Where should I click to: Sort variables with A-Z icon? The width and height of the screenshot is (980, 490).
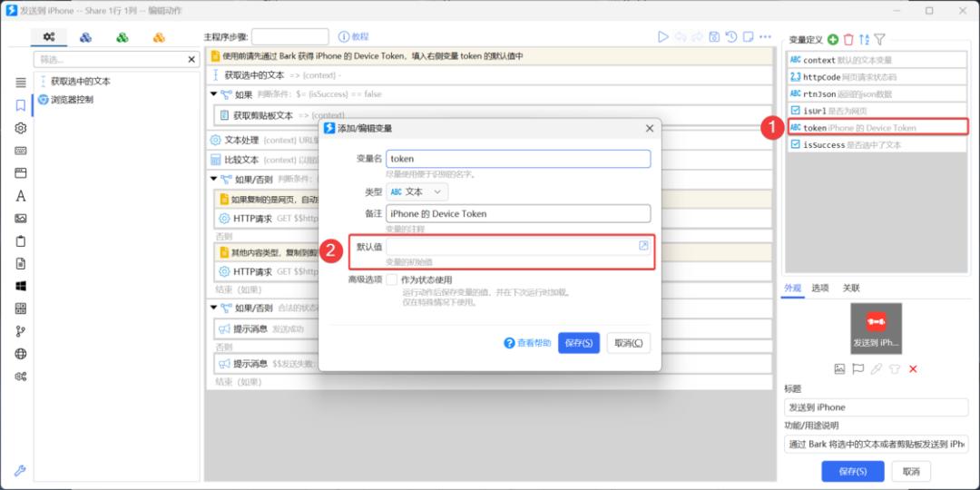(x=864, y=39)
